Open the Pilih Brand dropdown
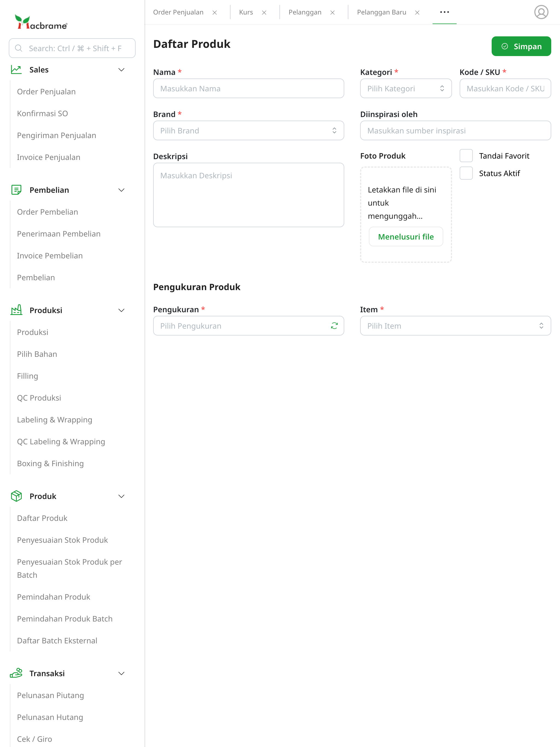 [x=248, y=131]
